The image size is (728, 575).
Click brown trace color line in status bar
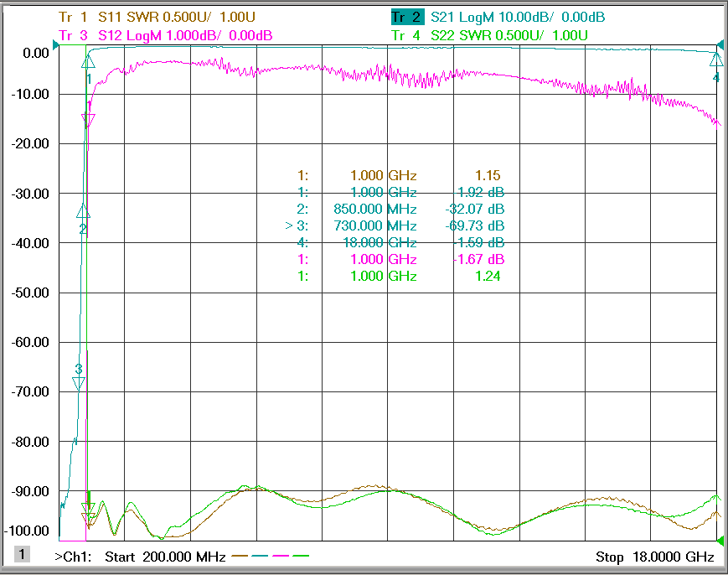point(240,556)
